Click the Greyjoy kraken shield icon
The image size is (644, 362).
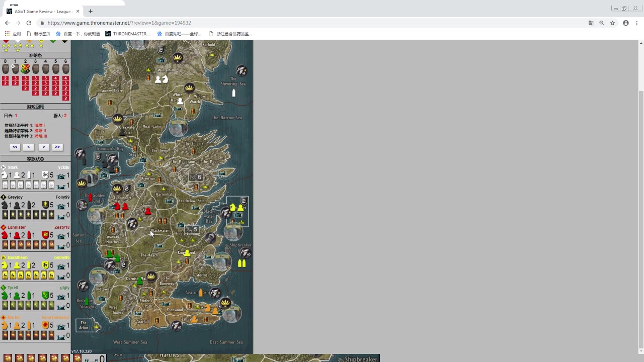coord(45,205)
